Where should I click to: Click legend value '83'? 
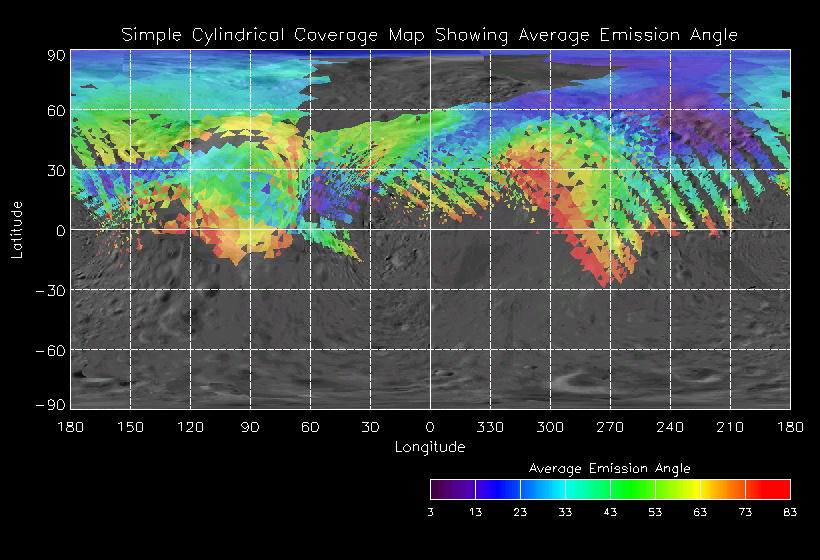pyautogui.click(x=790, y=512)
